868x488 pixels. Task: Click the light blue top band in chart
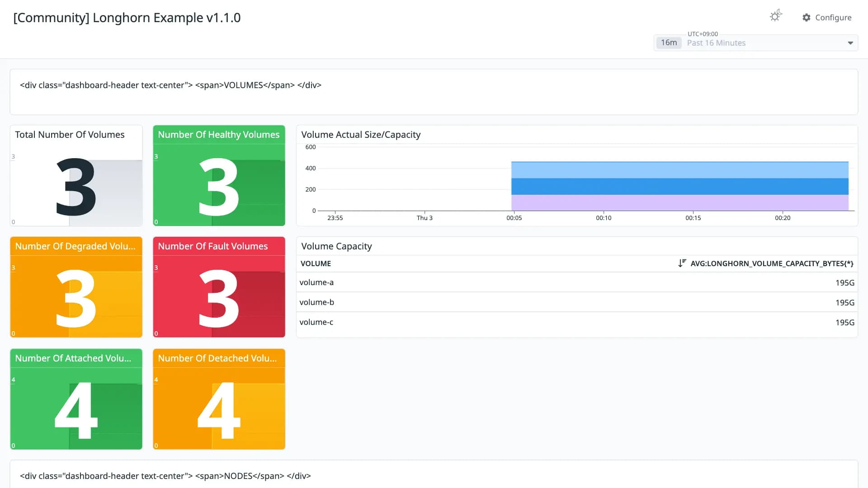point(679,170)
